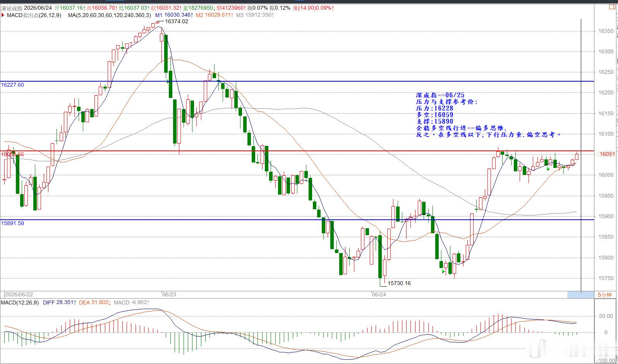Image resolution: width=618 pixels, height=364 pixels.
Task: Click the 06/23 date marker on timeline
Action: pos(169,294)
